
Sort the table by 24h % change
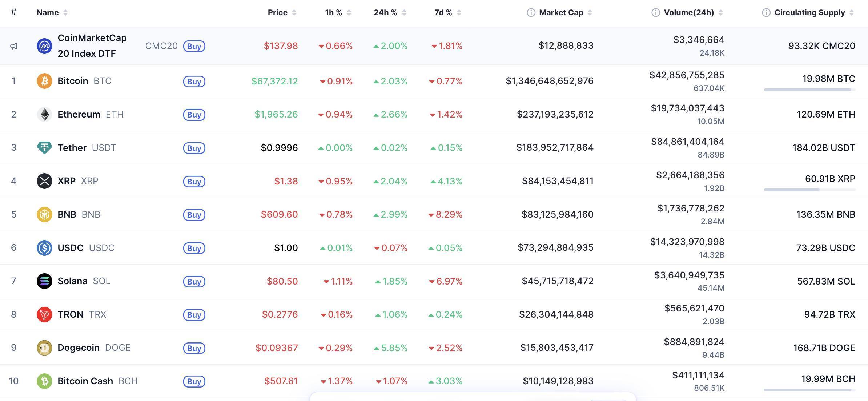405,12
